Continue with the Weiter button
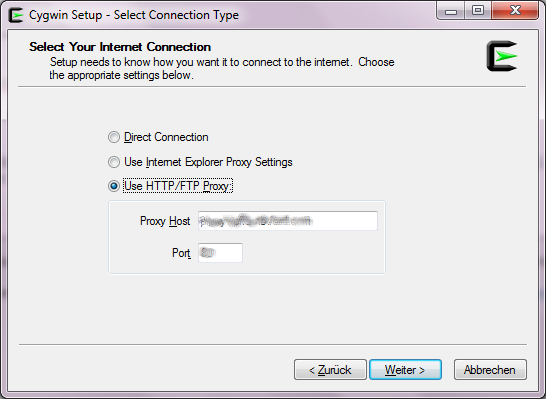Viewport: 546px width, 399px height. tap(405, 370)
